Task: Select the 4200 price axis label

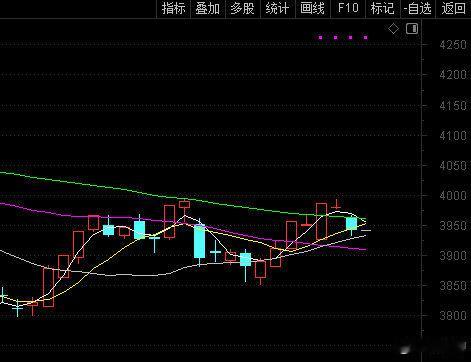Action: (453, 75)
